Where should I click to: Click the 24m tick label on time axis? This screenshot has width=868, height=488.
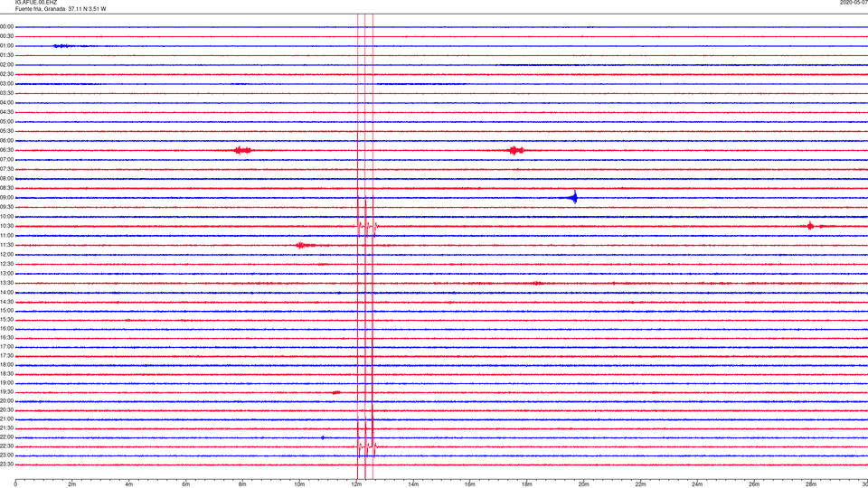697,484
